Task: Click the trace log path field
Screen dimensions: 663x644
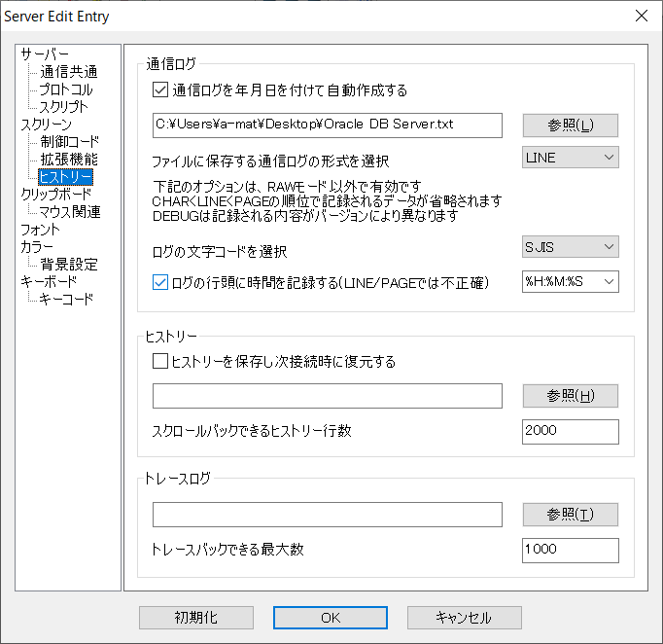Action: [328, 515]
